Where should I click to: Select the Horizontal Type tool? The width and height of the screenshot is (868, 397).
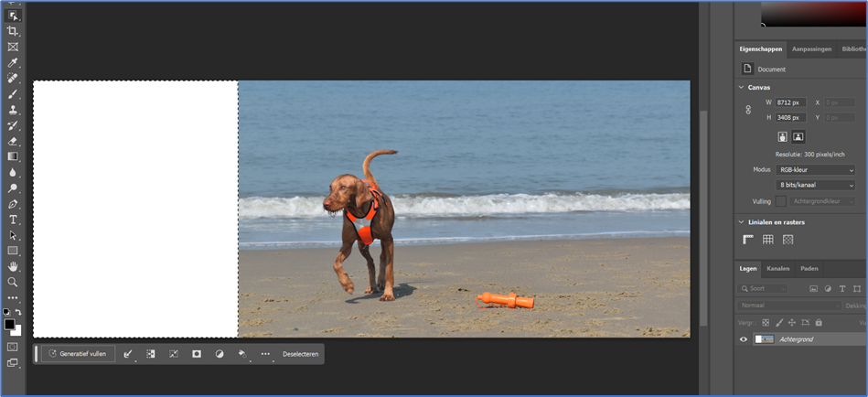12,220
